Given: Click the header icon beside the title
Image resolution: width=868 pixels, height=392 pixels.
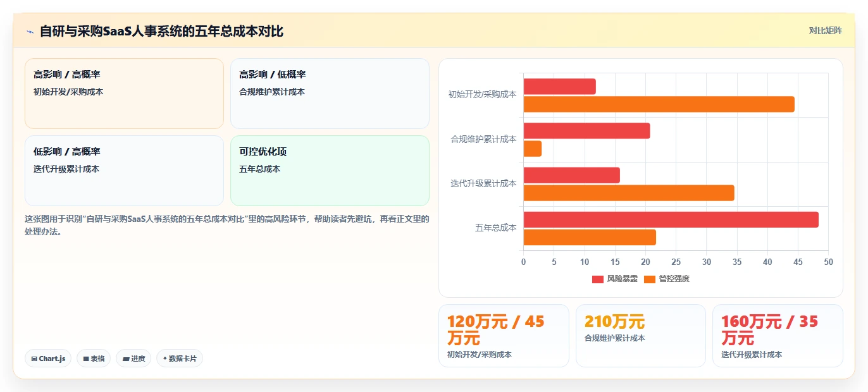Looking at the screenshot, I should (x=30, y=31).
